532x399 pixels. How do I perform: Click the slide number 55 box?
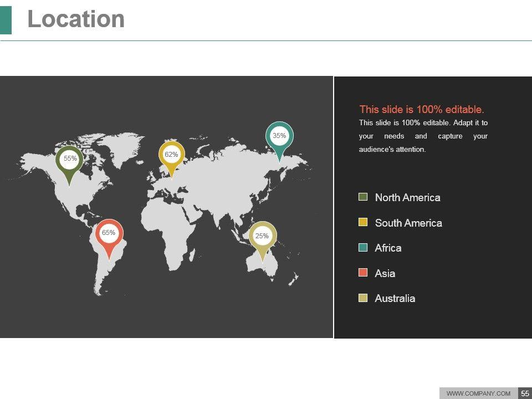point(525,393)
